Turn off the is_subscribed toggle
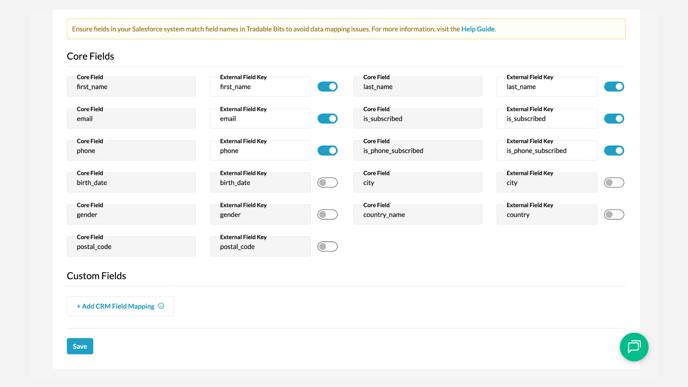This screenshot has width=688, height=387. click(614, 118)
